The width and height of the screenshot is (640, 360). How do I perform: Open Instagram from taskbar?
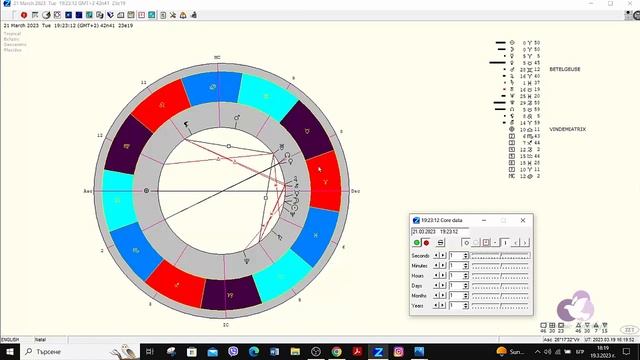(399, 351)
